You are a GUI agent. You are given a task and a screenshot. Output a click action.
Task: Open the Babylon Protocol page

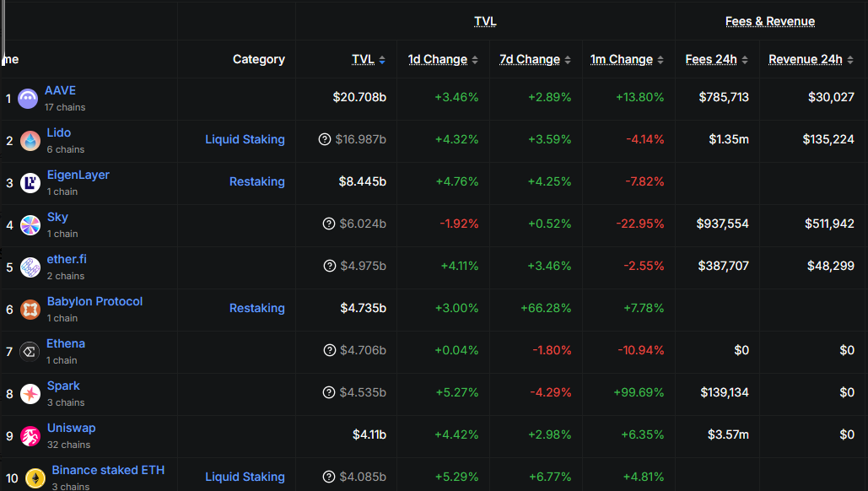94,301
